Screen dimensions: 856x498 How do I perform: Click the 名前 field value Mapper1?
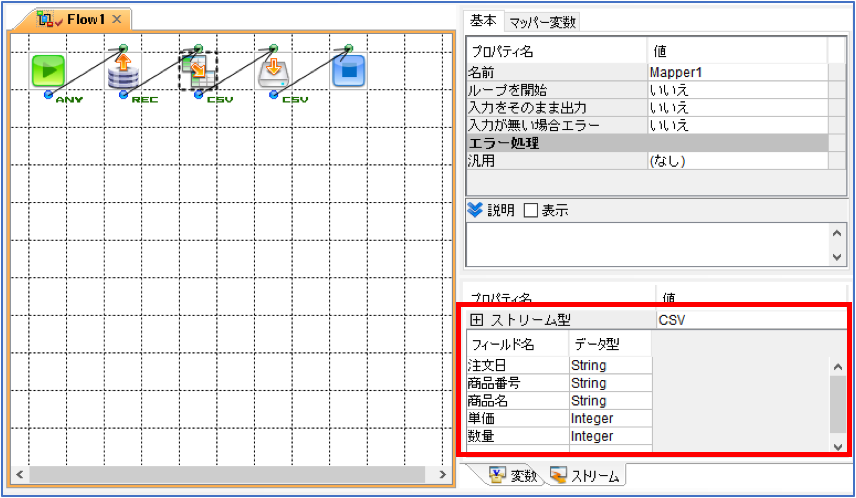(x=738, y=72)
